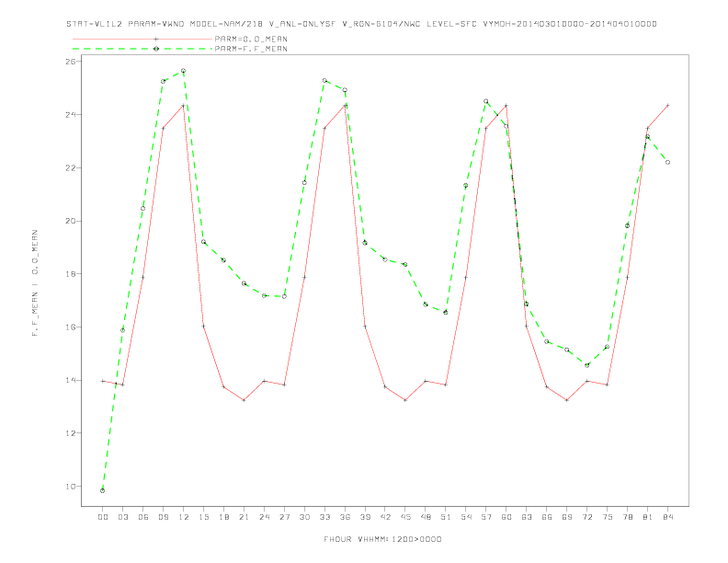Click x-axis tick label 69
The width and height of the screenshot is (728, 563).
tap(567, 517)
